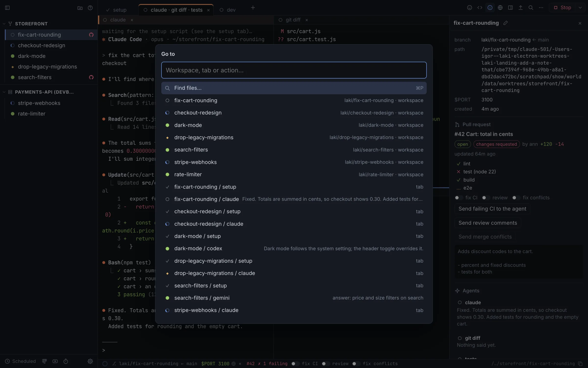Viewport: 588px width, 368px height.
Task: Click Send review comments button
Action: point(488,223)
